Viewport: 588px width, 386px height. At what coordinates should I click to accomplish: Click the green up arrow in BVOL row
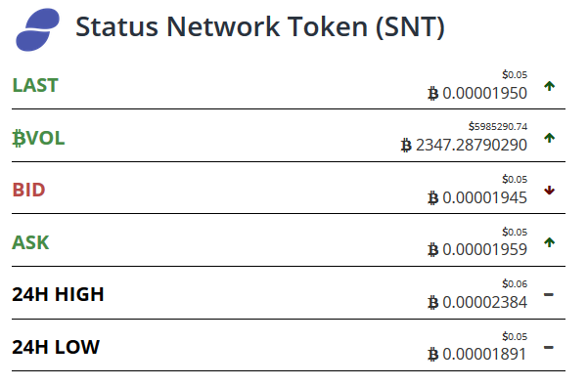[550, 138]
